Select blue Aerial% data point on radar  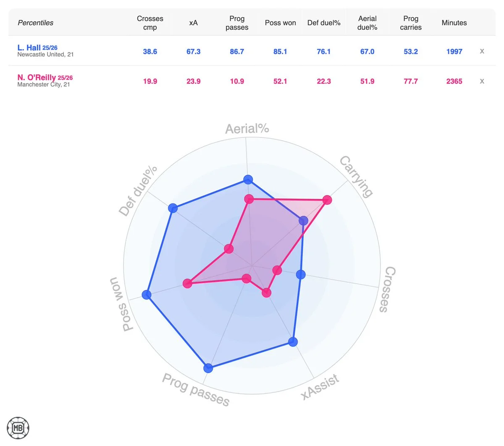tap(248, 179)
